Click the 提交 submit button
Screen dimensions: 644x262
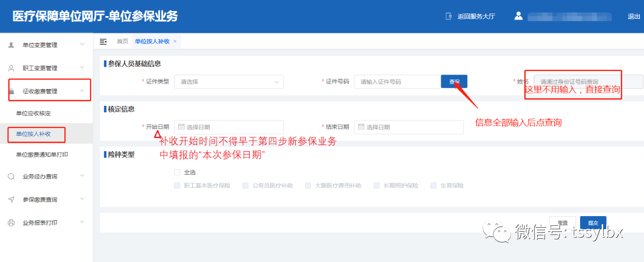click(x=593, y=223)
